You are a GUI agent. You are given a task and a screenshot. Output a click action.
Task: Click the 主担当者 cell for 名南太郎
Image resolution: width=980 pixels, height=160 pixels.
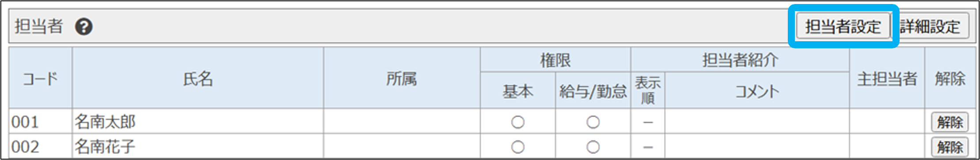pos(887,121)
